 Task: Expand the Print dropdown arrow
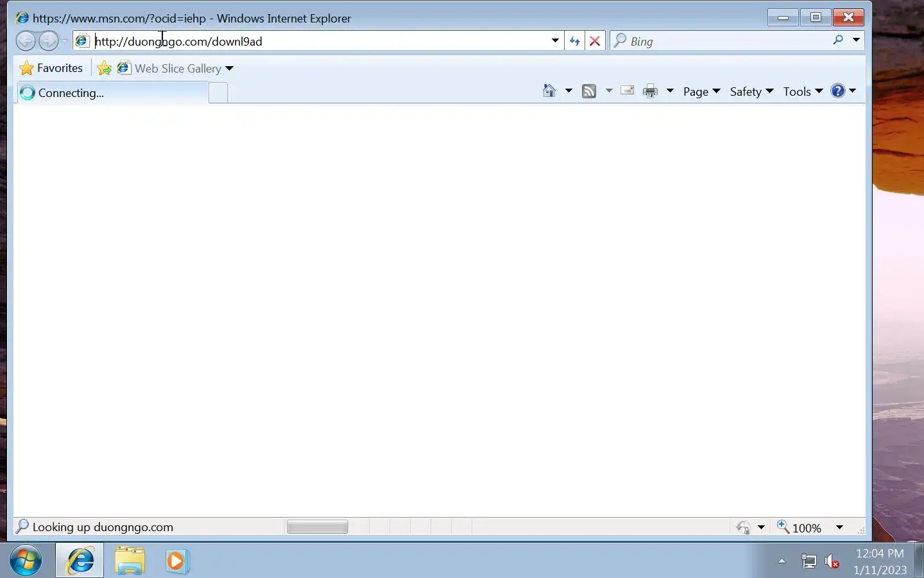[670, 91]
